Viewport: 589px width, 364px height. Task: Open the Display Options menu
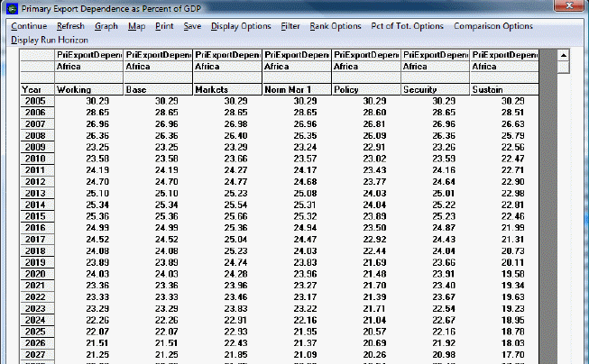pyautogui.click(x=241, y=26)
